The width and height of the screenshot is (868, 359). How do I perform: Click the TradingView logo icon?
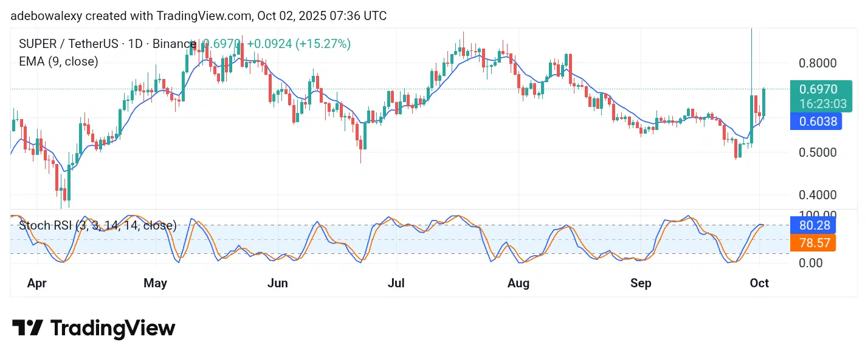click(x=27, y=328)
